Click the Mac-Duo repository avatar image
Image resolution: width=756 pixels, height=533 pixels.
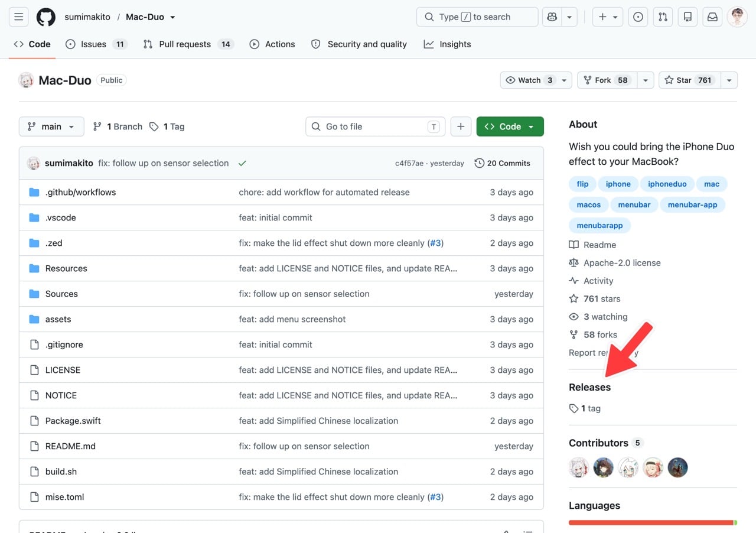[x=26, y=80]
